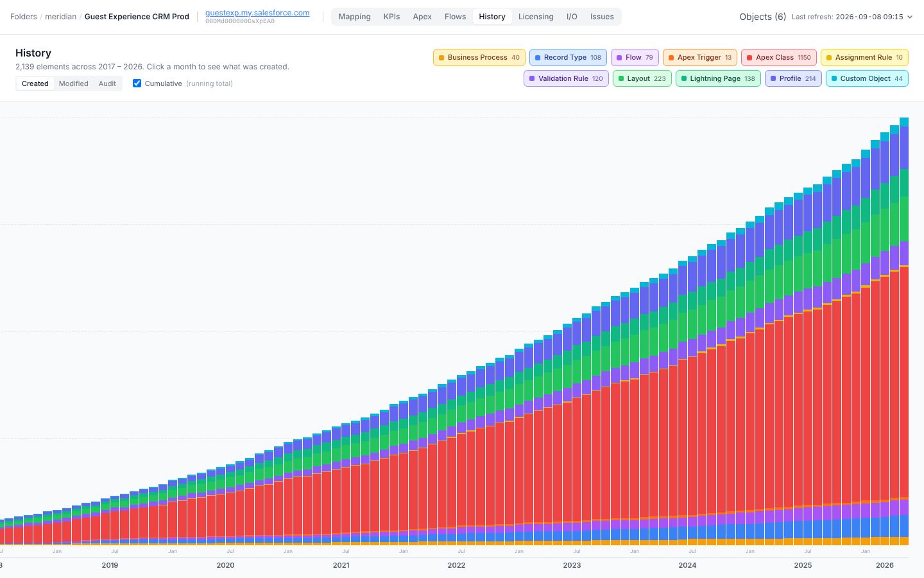Select the History tab
Viewport: 924px width, 578px height.
492,17
